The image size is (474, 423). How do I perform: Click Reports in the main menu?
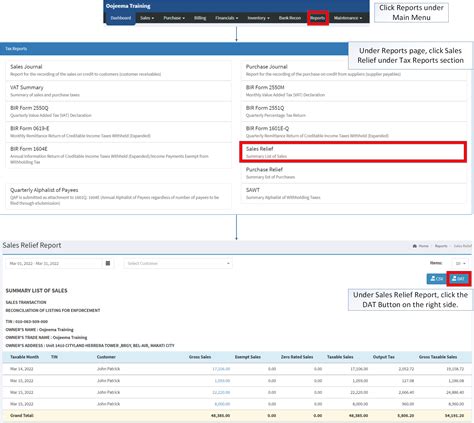(x=318, y=18)
